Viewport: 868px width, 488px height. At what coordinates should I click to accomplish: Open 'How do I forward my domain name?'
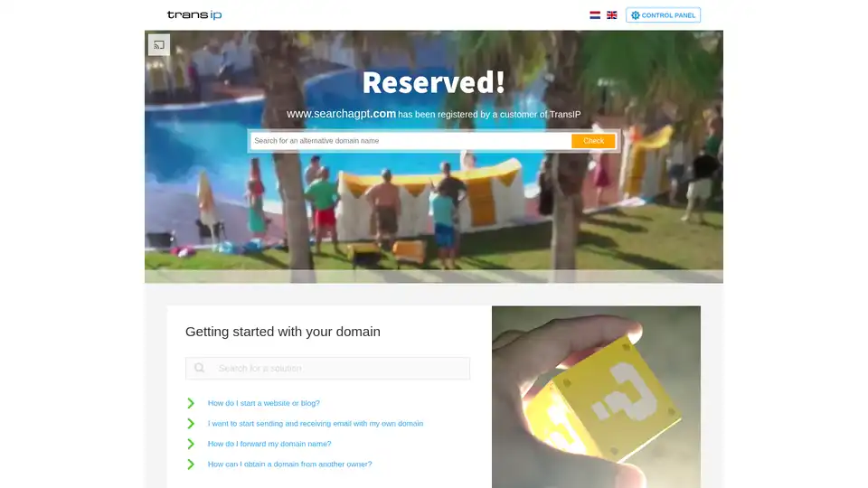pos(269,444)
